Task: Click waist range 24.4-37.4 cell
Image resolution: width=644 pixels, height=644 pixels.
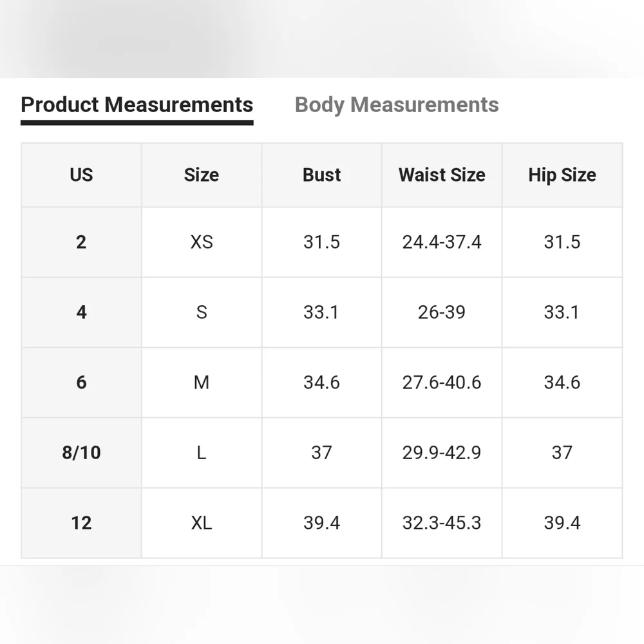Action: (x=442, y=242)
